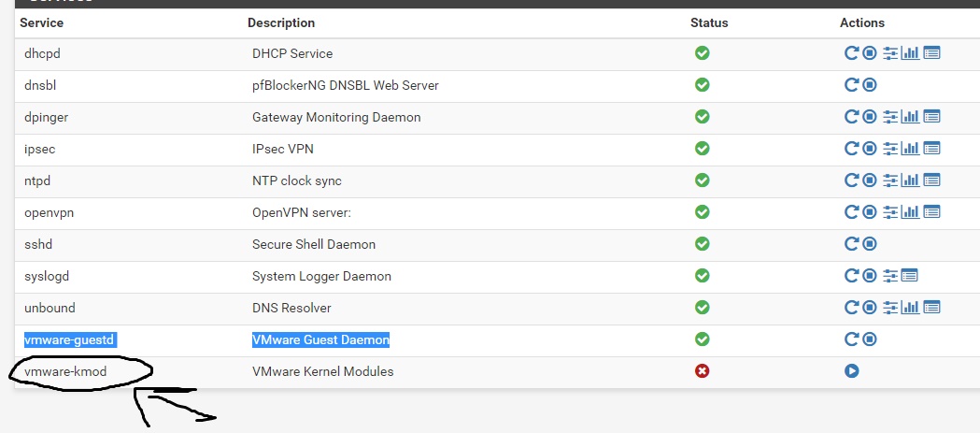Stop the ntpd clock sync service
Image resolution: width=980 pixels, height=433 pixels.
[x=869, y=180]
